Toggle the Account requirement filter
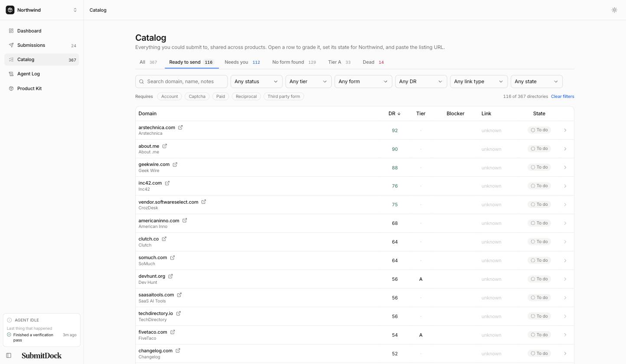 tap(170, 96)
